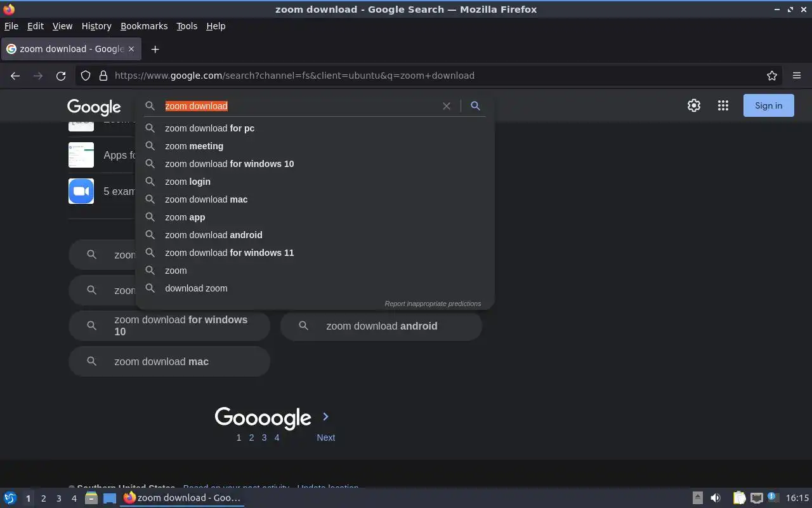The height and width of the screenshot is (508, 812).
Task: Go to results page 4
Action: pos(277,438)
